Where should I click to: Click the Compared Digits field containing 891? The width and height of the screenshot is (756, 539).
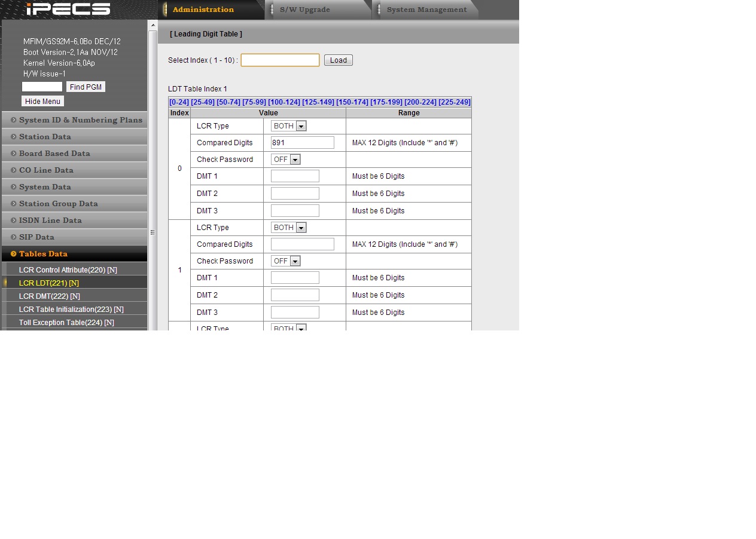302,143
